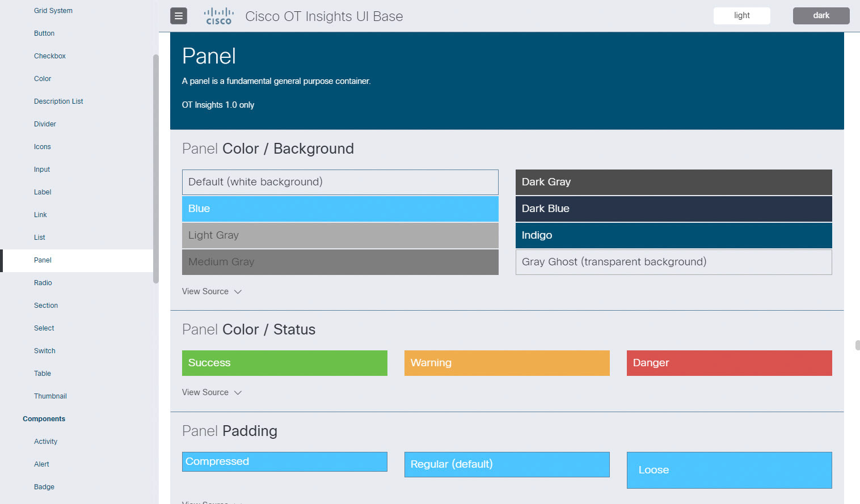Image resolution: width=860 pixels, height=504 pixels.
Task: Open the Switch sidebar entry
Action: click(45, 351)
